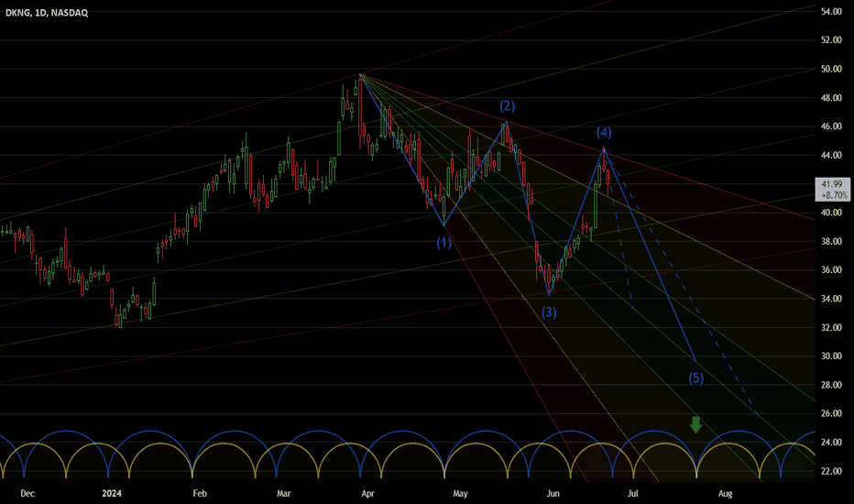Click the 24.00 price axis label
Screen dimensions: 854x504
831,442
